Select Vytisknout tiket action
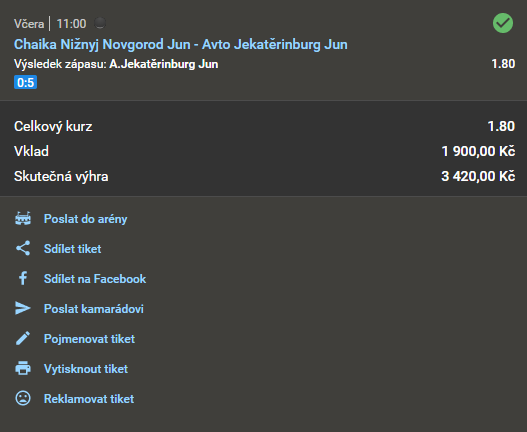527x432 pixels. (86, 369)
